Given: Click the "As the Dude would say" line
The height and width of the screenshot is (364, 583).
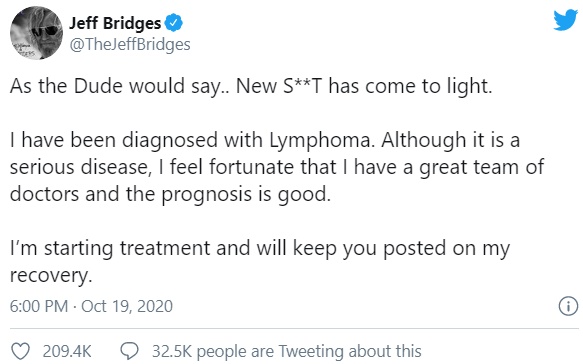Looking at the screenshot, I should tap(251, 86).
